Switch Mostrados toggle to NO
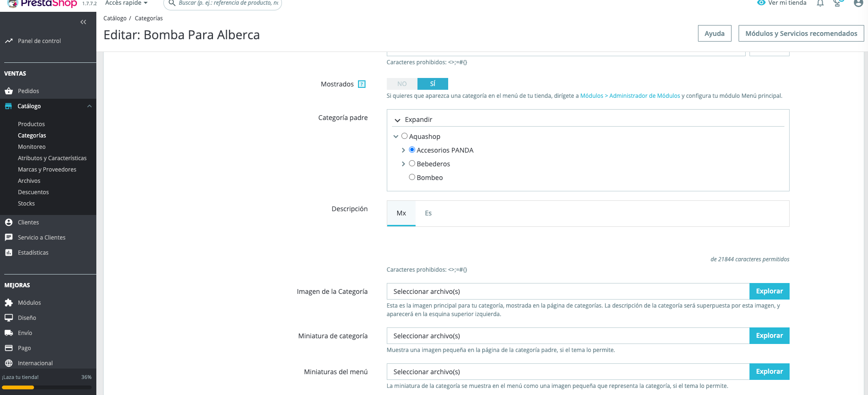Viewport: 868px width, 395px height. pyautogui.click(x=402, y=84)
